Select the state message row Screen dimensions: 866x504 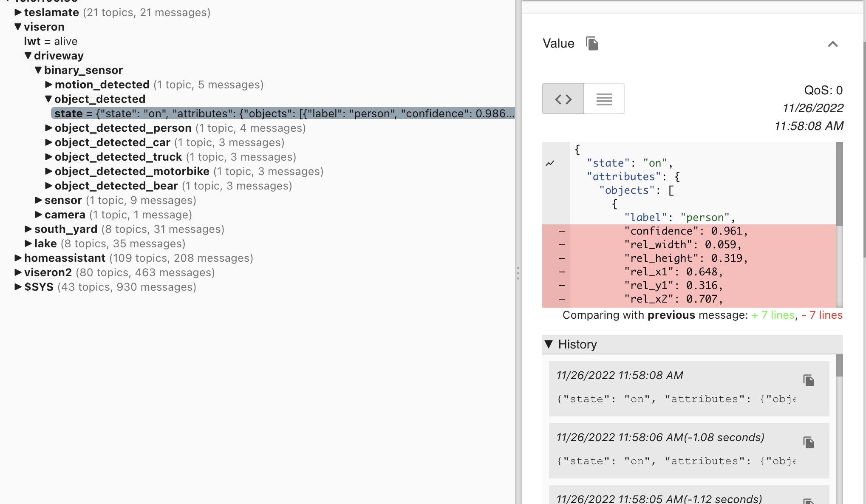283,113
